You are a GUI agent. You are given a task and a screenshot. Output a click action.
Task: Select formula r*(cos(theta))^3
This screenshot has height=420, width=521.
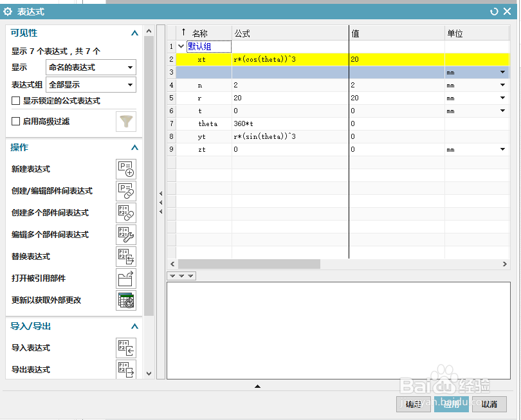pos(264,59)
